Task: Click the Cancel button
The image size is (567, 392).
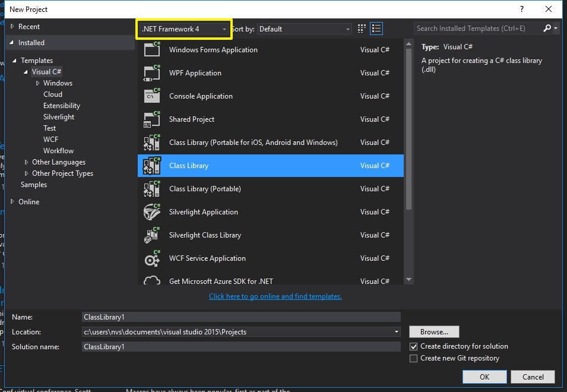Action: (533, 377)
